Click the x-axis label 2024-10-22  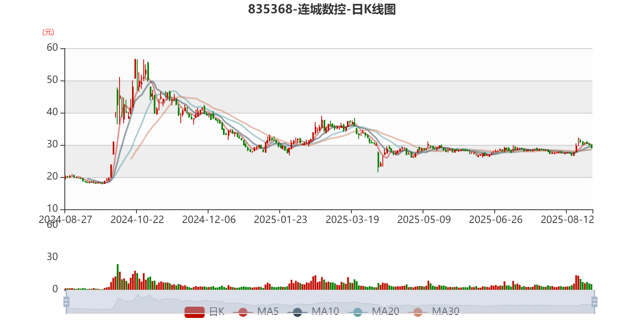pyautogui.click(x=137, y=220)
